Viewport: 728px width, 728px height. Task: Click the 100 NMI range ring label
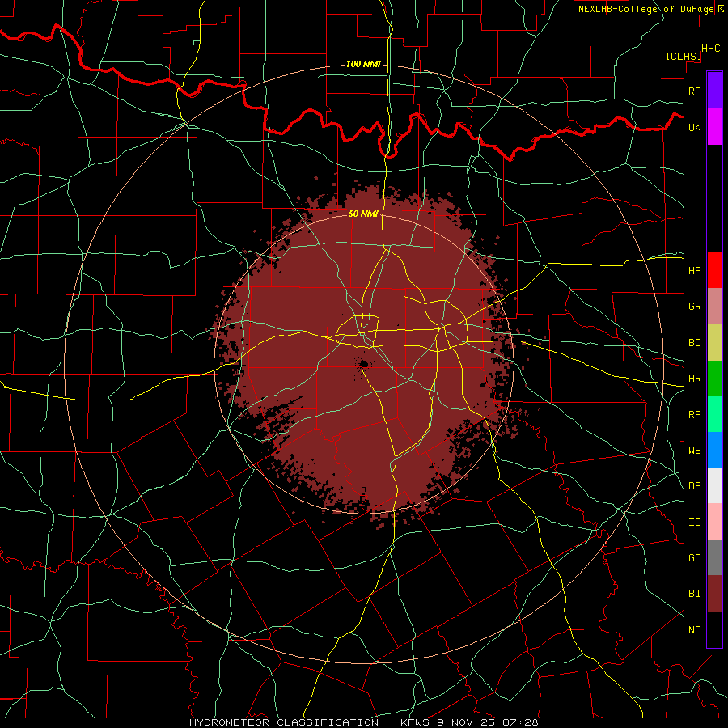pyautogui.click(x=363, y=64)
